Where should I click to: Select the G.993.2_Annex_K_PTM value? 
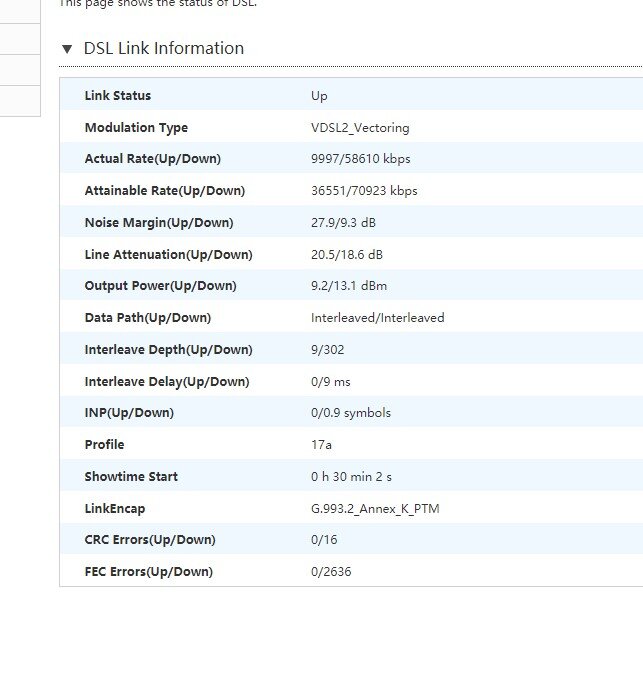375,509
